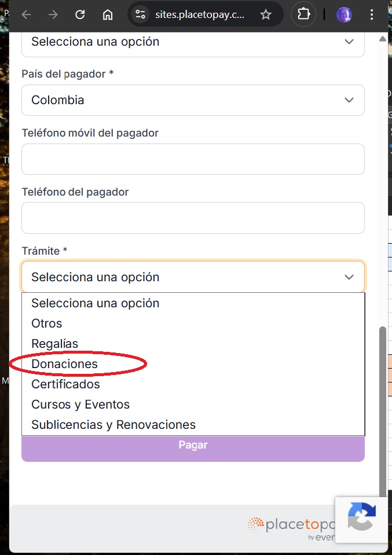
Task: Click the site info icon in address bar
Action: coord(140,15)
